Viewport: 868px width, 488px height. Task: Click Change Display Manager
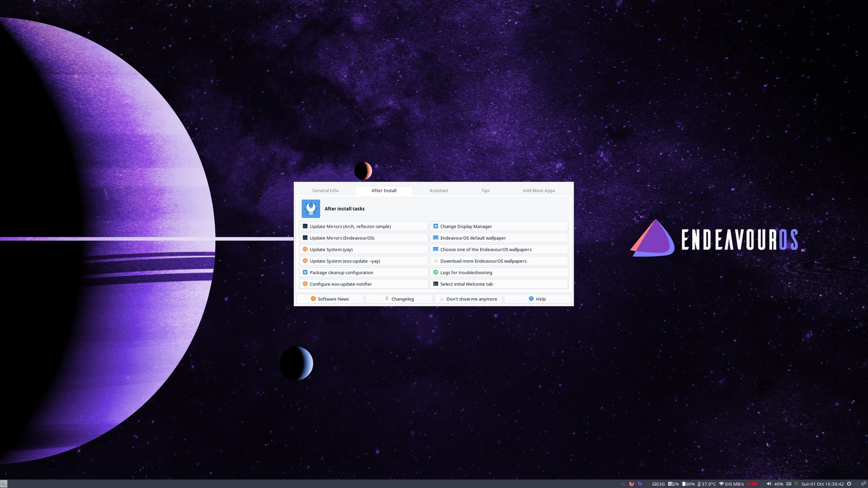click(499, 226)
